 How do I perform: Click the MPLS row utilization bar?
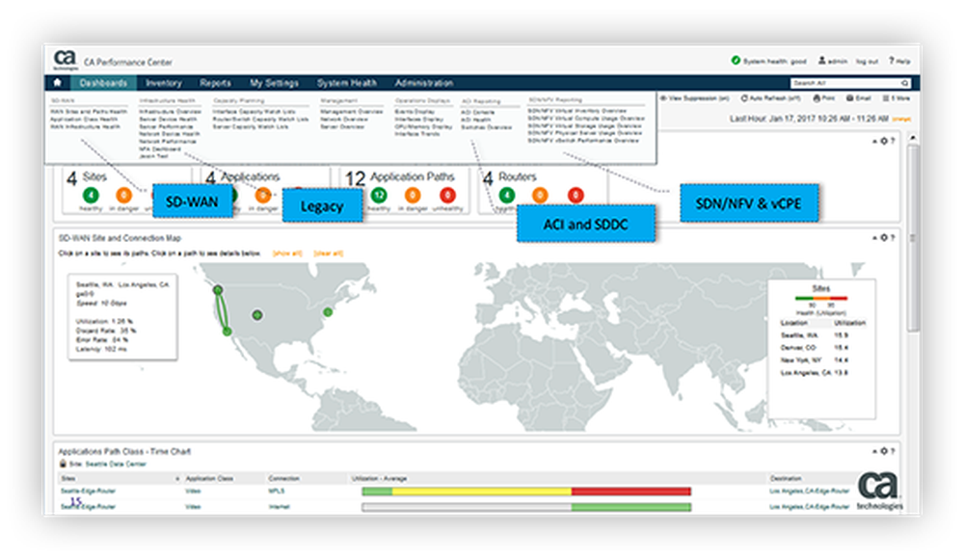tap(526, 492)
